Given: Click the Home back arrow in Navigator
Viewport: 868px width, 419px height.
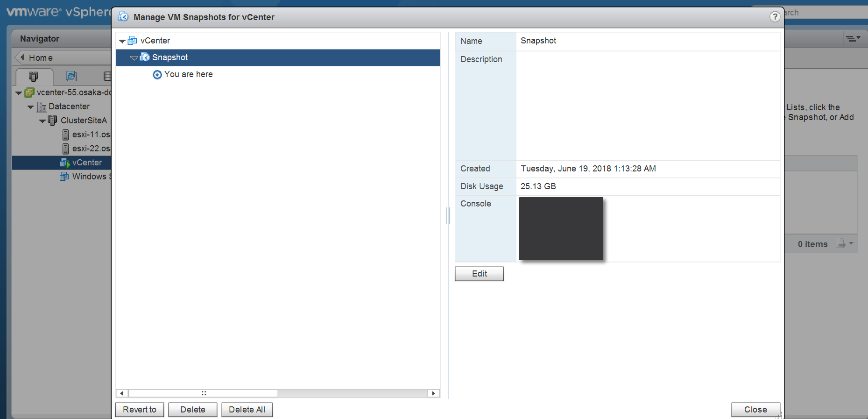Looking at the screenshot, I should click(22, 57).
